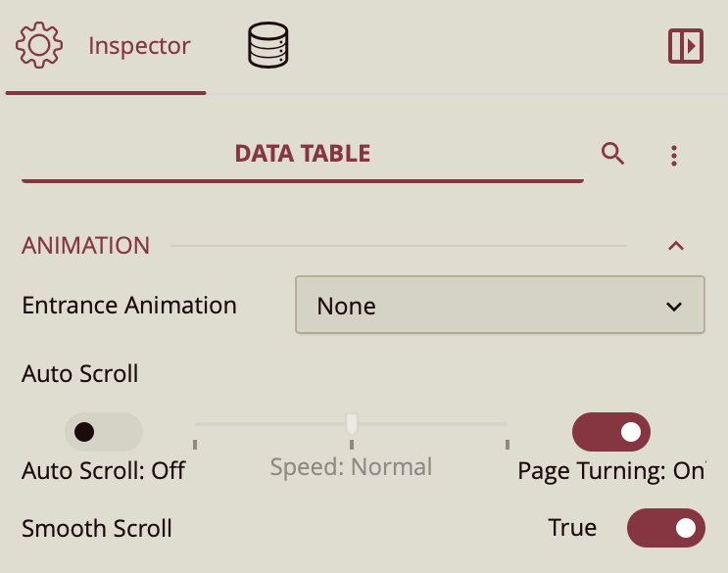Click the 'Speed: Normal' label
The width and height of the screenshot is (728, 573).
[351, 466]
